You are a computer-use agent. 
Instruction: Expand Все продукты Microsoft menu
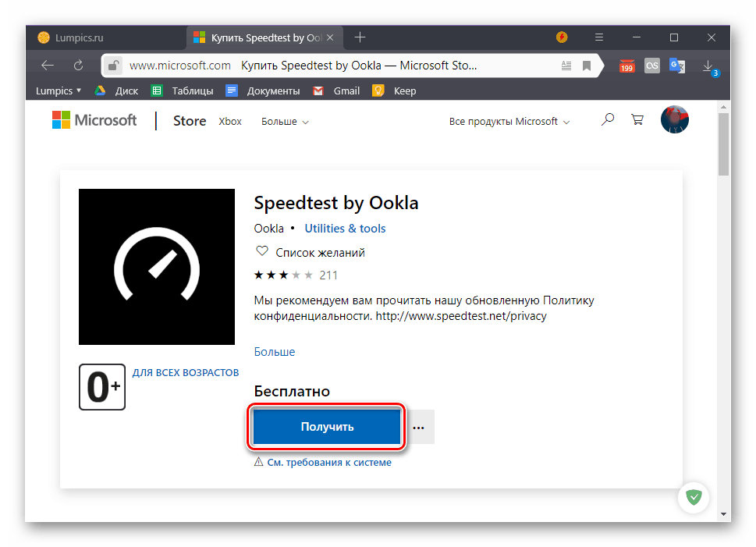pyautogui.click(x=509, y=122)
